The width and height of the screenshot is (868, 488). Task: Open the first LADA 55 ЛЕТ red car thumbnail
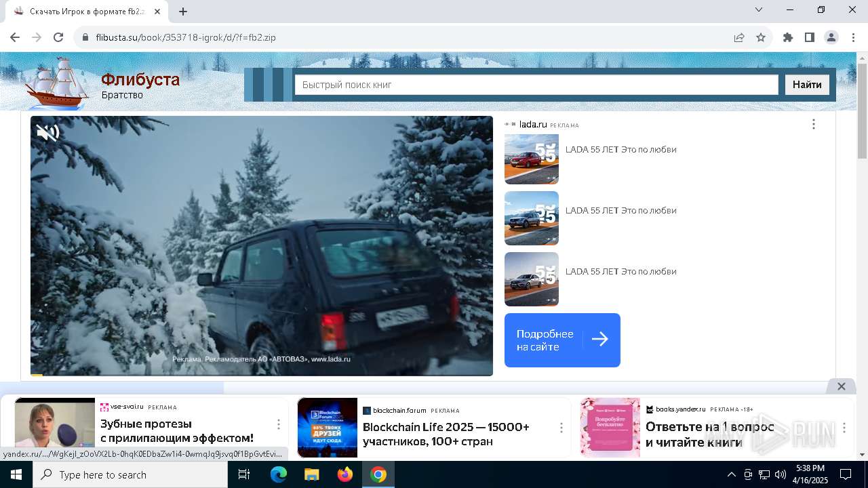tap(532, 159)
